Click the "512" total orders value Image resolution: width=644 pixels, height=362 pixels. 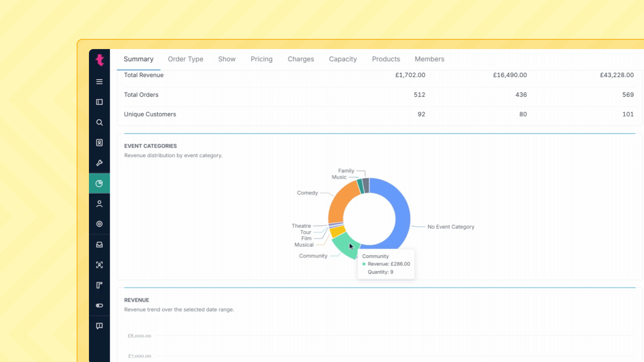(x=419, y=95)
